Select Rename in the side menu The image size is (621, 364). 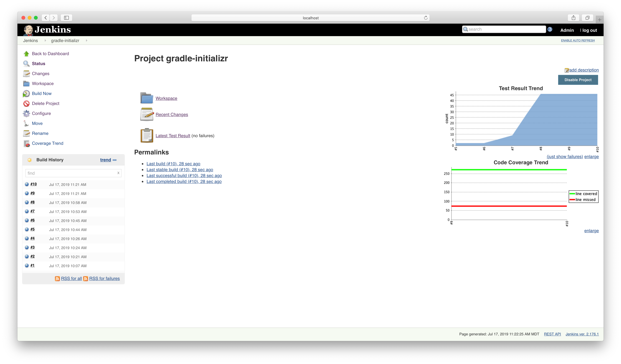(40, 133)
